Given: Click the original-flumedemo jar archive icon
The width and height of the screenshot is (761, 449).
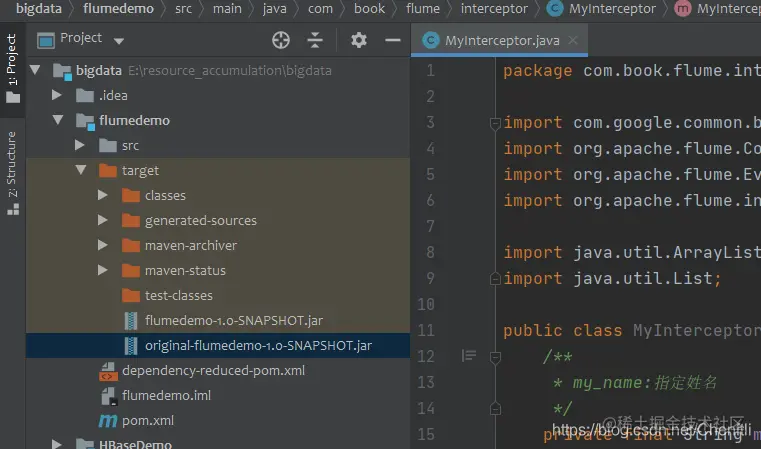Looking at the screenshot, I should (x=131, y=346).
